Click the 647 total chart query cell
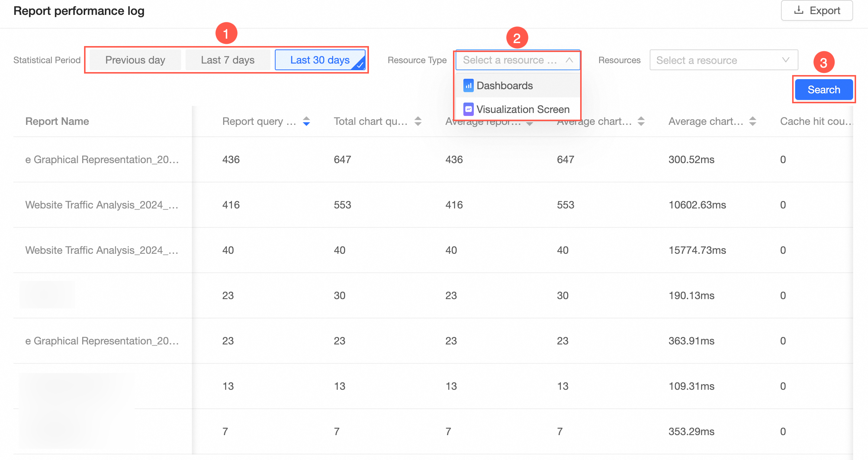The width and height of the screenshot is (868, 460). [x=343, y=159]
